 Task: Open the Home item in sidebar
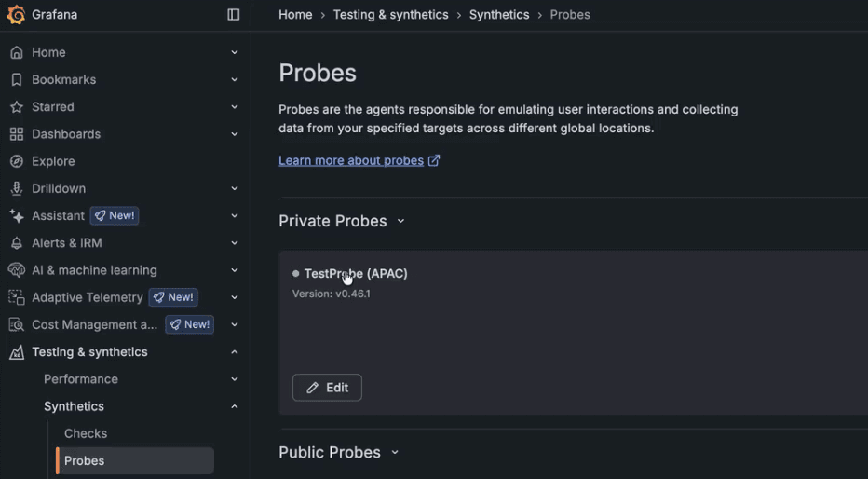click(48, 52)
